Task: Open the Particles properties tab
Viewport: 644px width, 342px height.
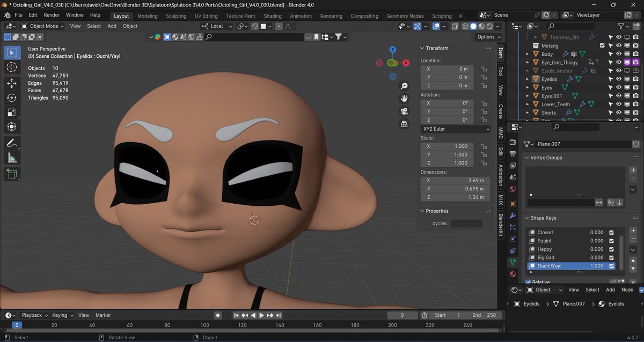Action: click(513, 227)
